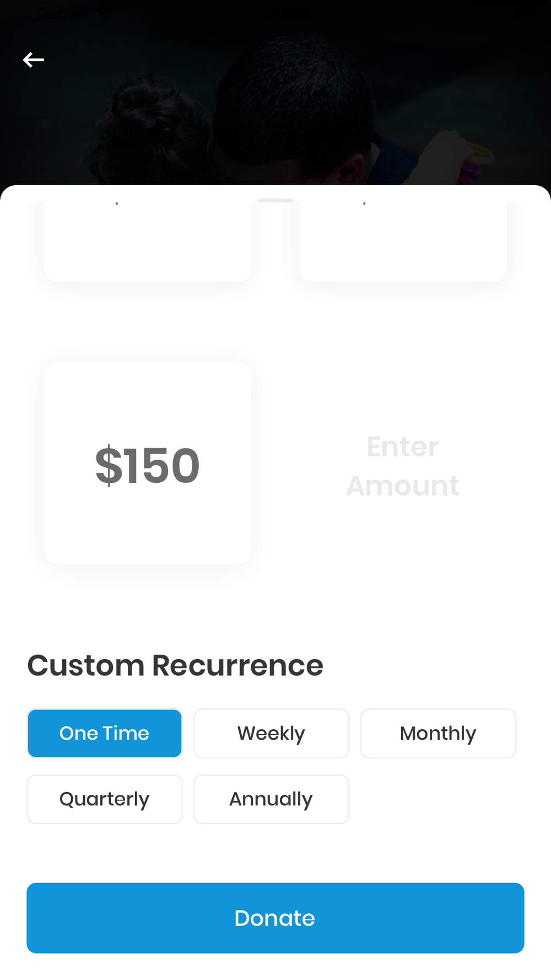Image resolution: width=551 pixels, height=980 pixels.
Task: Focus the Enter Amount custom field
Action: [x=403, y=466]
